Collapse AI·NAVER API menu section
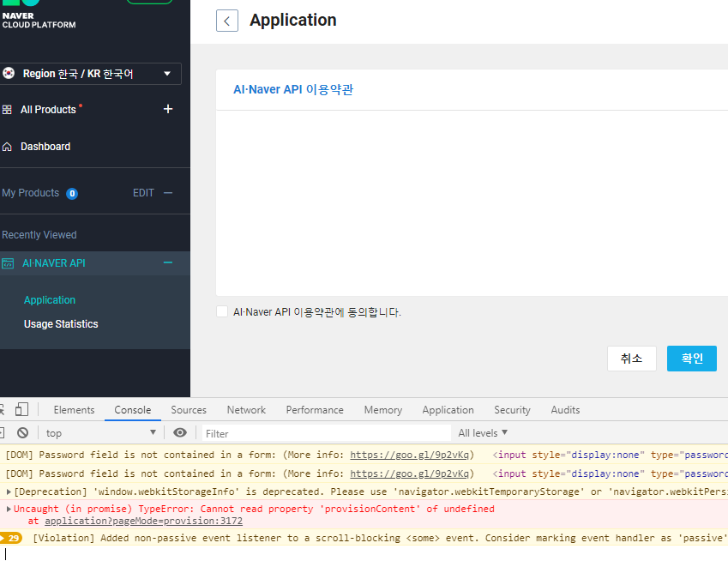The image size is (728, 561). point(168,262)
